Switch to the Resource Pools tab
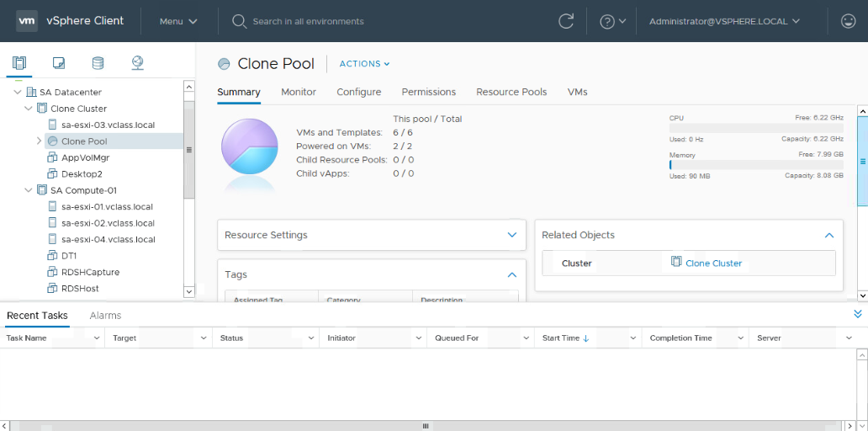 coord(511,92)
